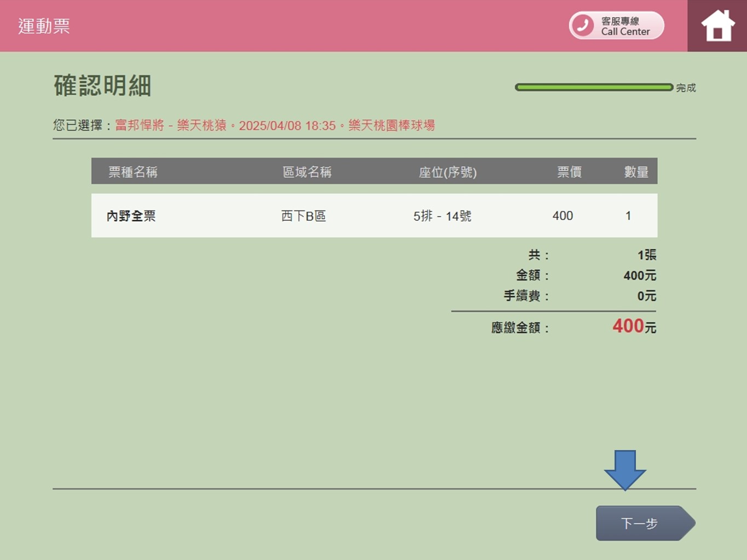Tap the phone icon in Call Center button
Viewport: 747px width, 560px height.
(x=583, y=26)
